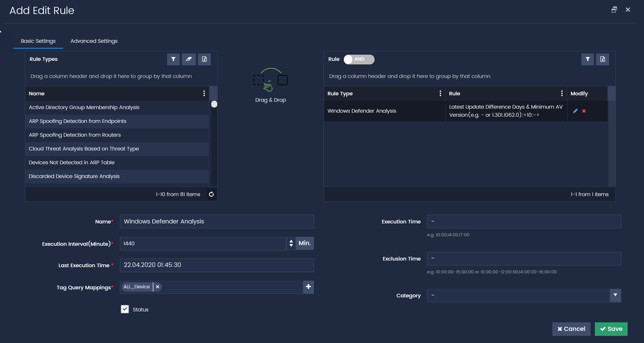Click the Drag & Drop illustration icon

[x=271, y=80]
